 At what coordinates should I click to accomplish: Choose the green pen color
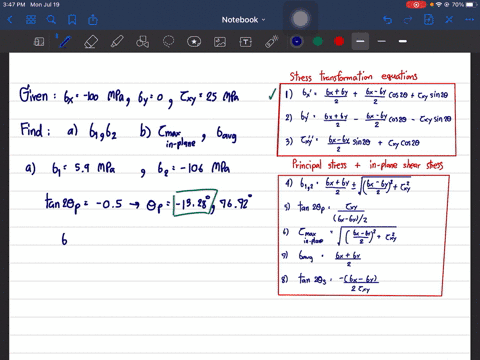318,41
